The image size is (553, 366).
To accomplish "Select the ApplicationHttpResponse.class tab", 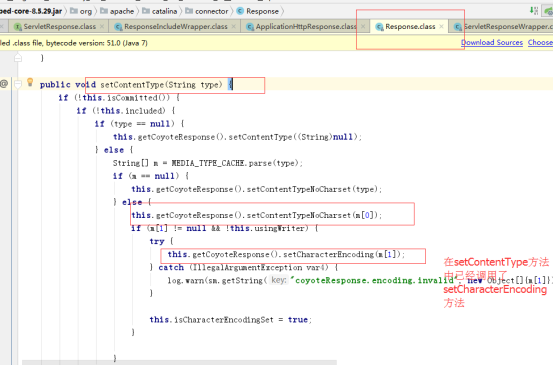I will (x=305, y=27).
